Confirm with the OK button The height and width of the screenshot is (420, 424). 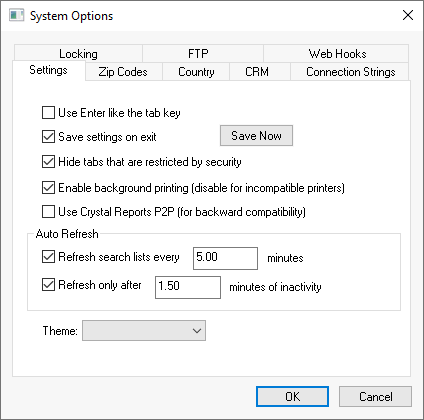tap(292, 397)
